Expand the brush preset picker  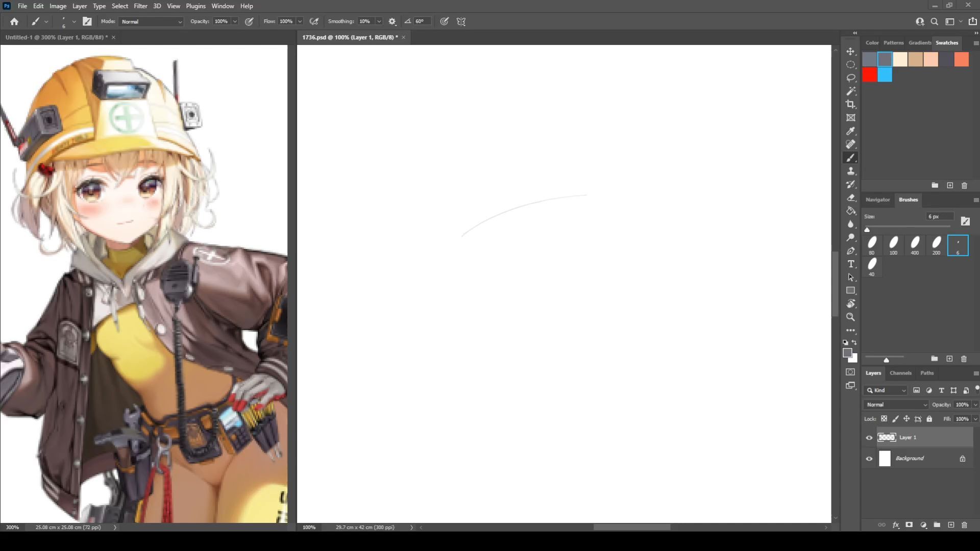click(74, 21)
